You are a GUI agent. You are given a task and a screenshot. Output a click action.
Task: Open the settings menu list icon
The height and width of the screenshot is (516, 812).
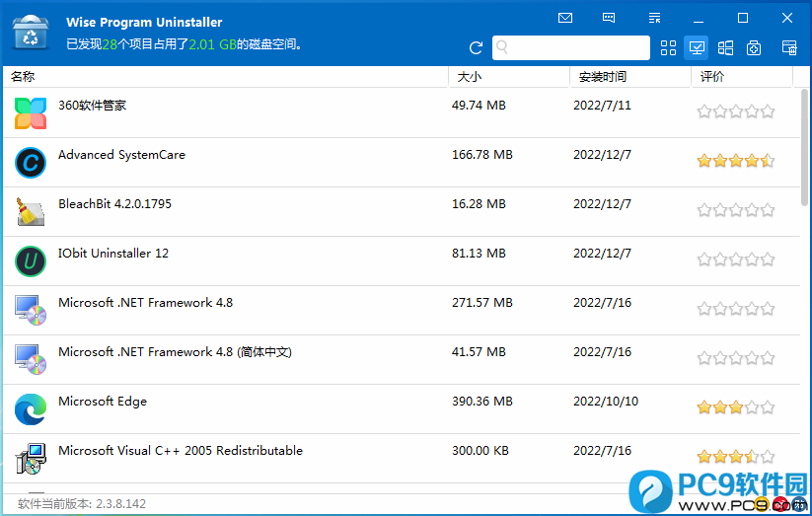654,18
